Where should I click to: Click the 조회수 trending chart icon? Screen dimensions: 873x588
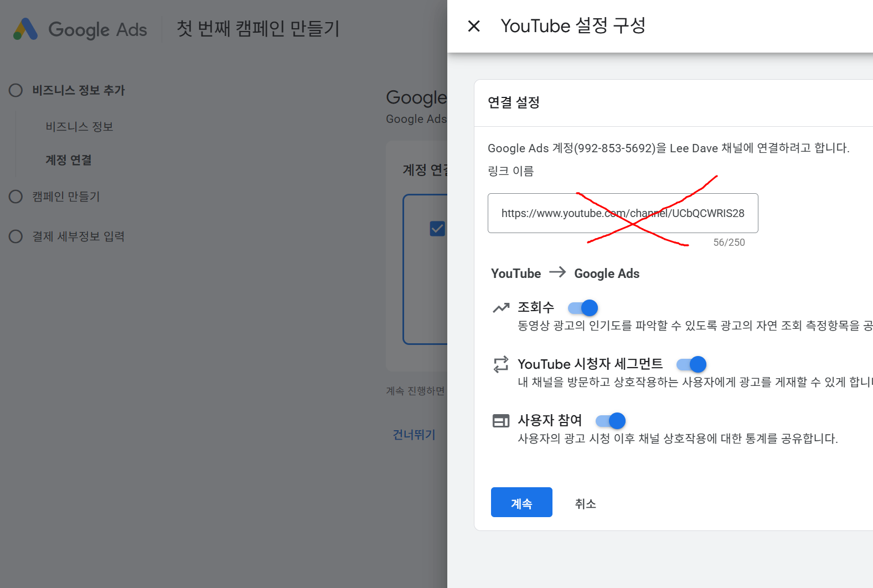click(x=501, y=308)
